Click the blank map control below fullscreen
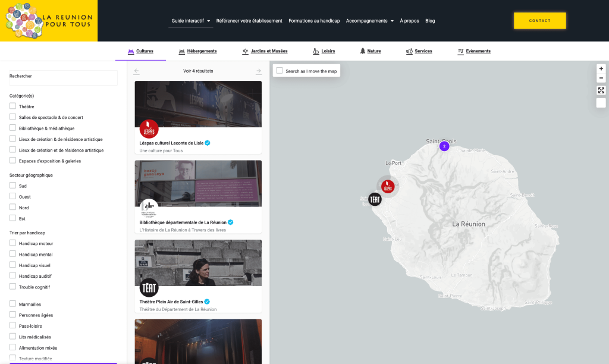 (x=601, y=102)
